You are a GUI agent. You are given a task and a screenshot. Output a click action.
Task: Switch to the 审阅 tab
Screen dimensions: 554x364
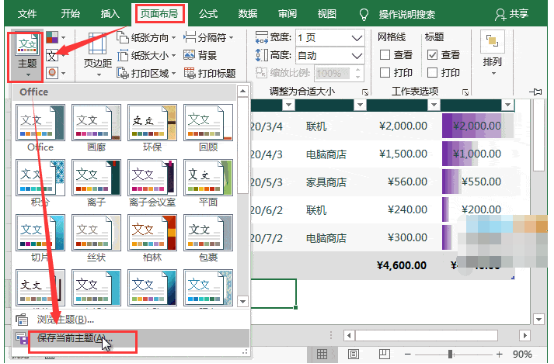coord(287,14)
